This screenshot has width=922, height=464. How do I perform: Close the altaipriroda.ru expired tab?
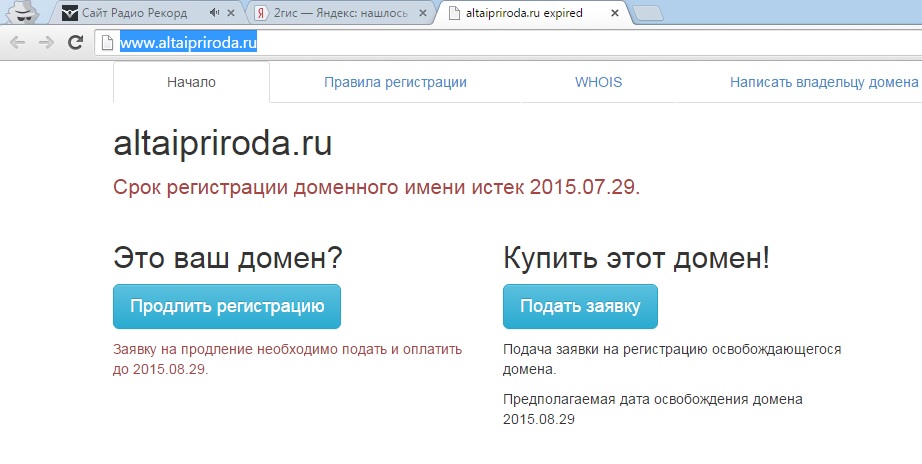(x=614, y=14)
